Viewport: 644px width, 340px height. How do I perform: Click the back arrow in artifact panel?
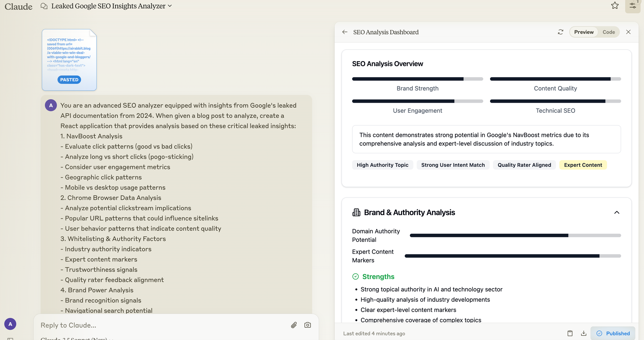coord(345,32)
